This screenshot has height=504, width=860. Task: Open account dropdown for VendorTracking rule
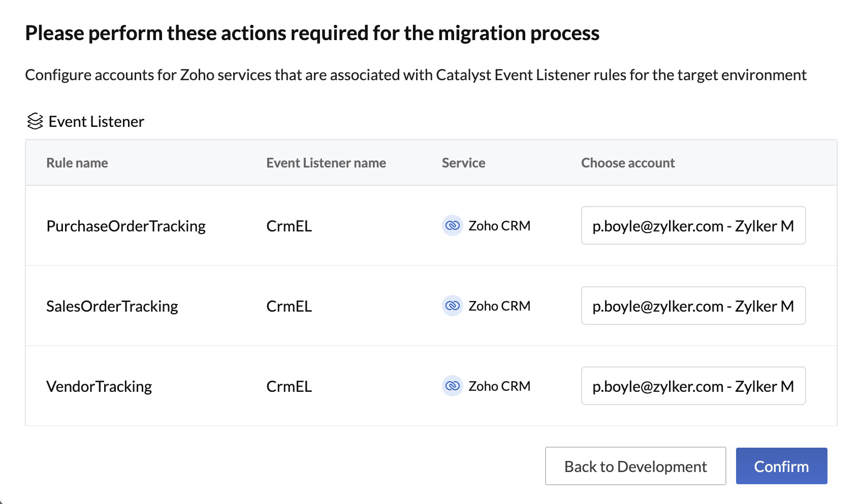693,386
